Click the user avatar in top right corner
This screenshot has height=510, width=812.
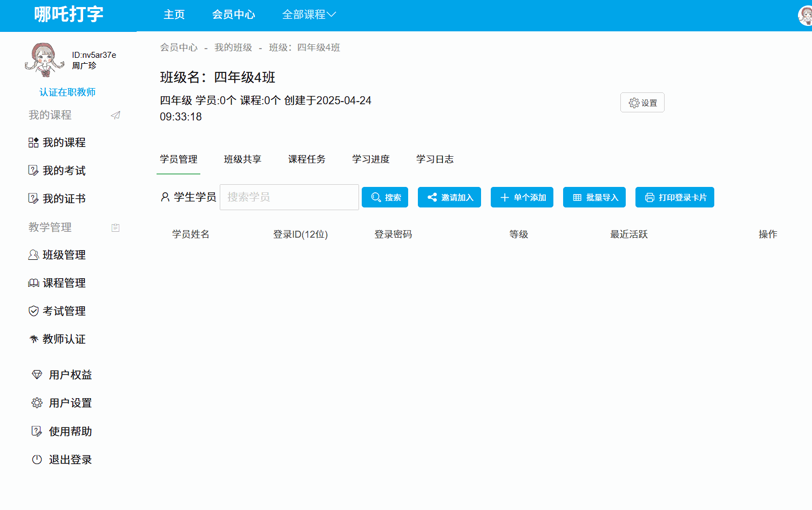[806, 15]
